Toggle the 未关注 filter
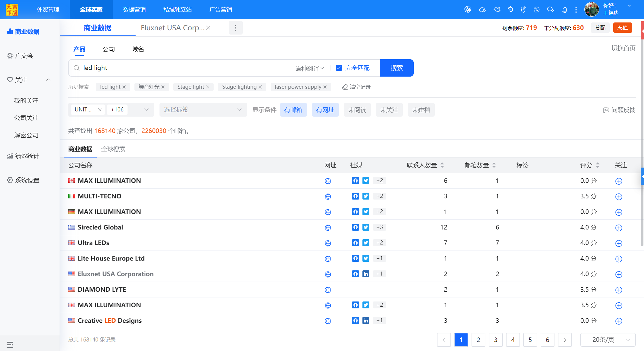The image size is (644, 351). pyautogui.click(x=389, y=110)
